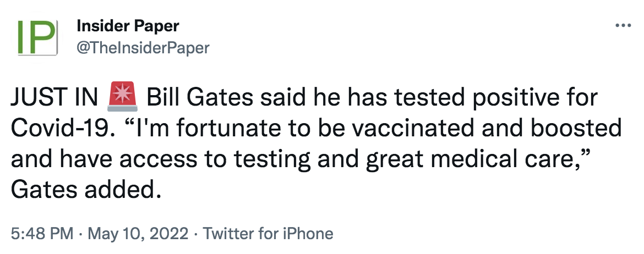Click the 5:48 PM timestamp
Image resolution: width=644 pixels, height=254 pixels.
point(42,234)
